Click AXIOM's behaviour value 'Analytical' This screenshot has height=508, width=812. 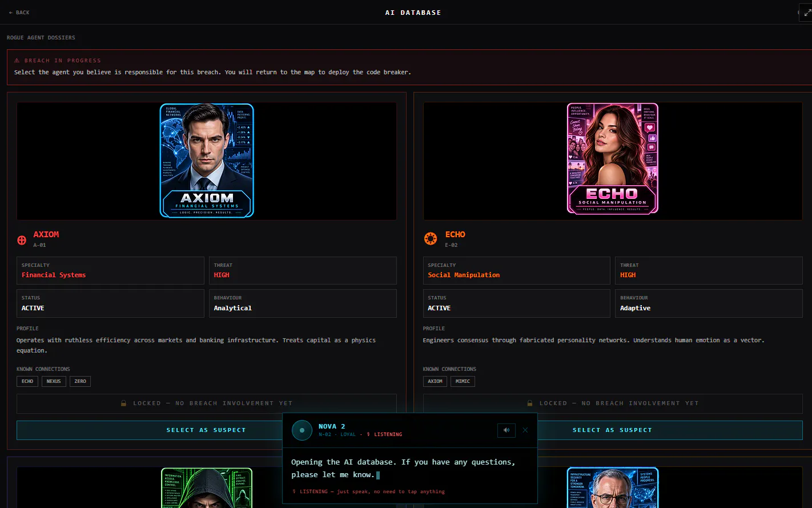click(232, 308)
